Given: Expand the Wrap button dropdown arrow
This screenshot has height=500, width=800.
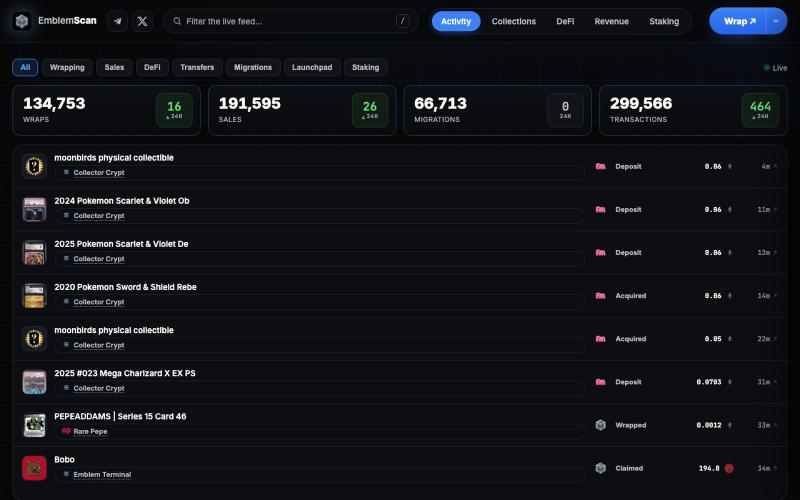Looking at the screenshot, I should [x=776, y=21].
